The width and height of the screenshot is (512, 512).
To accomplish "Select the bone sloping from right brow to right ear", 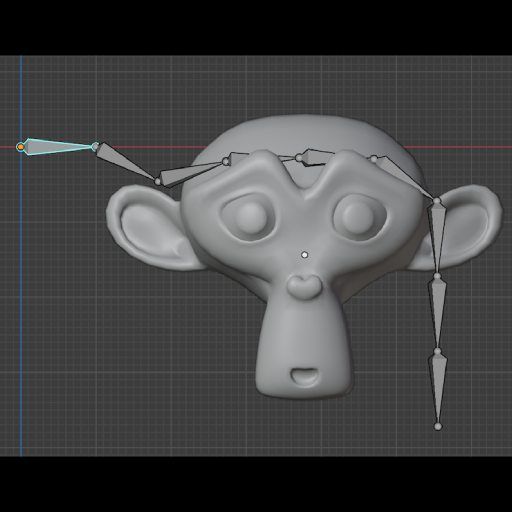I will [x=405, y=177].
